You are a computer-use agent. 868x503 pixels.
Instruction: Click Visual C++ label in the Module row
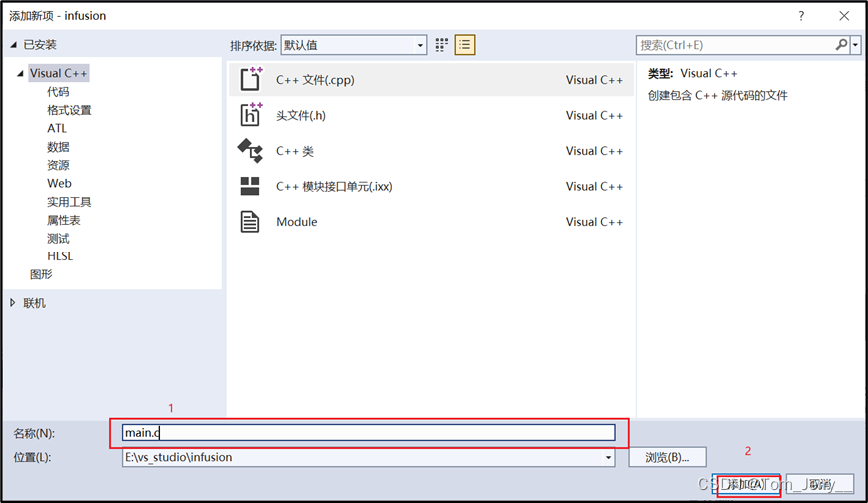(x=594, y=222)
